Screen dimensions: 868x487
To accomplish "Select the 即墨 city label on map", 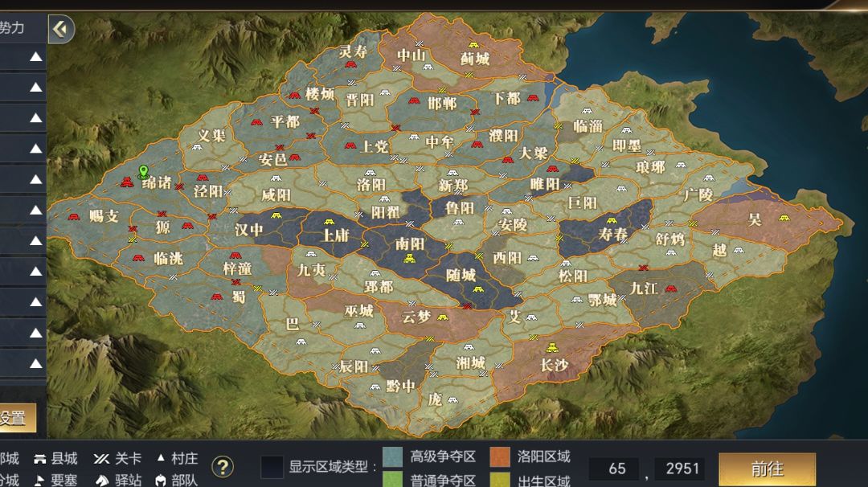I will [627, 145].
